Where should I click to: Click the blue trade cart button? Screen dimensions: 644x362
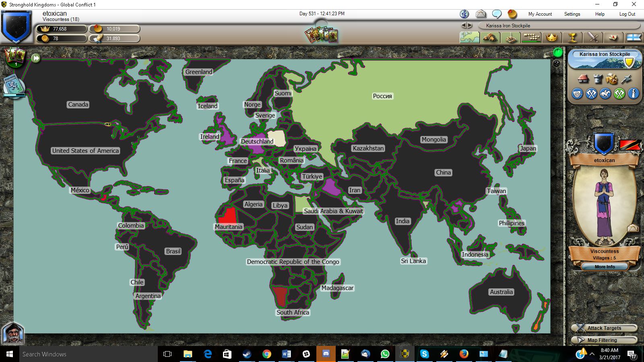coord(577,94)
